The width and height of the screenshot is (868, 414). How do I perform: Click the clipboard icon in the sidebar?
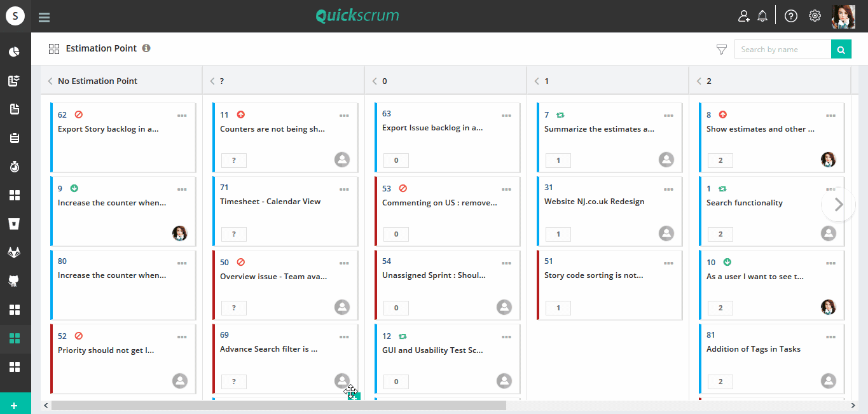pos(15,137)
